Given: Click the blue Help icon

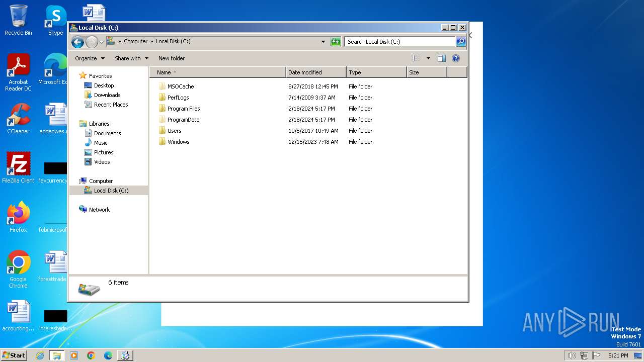Looking at the screenshot, I should (456, 58).
